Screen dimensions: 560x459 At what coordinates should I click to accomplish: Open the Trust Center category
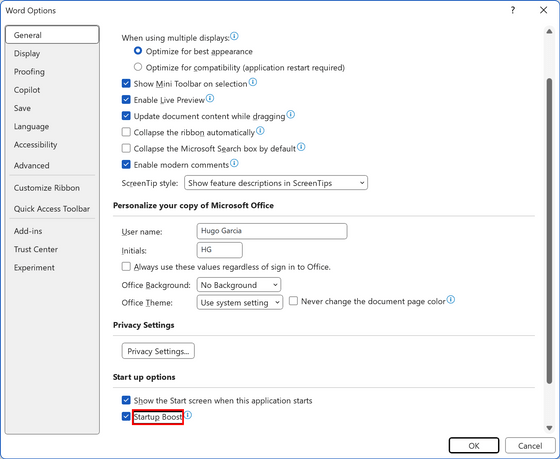click(36, 249)
